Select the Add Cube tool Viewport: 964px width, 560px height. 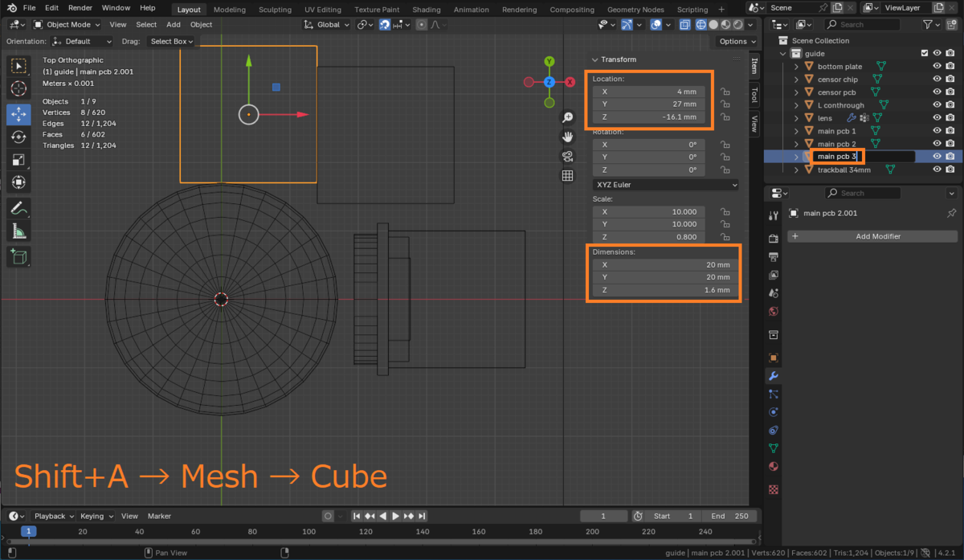(x=18, y=256)
